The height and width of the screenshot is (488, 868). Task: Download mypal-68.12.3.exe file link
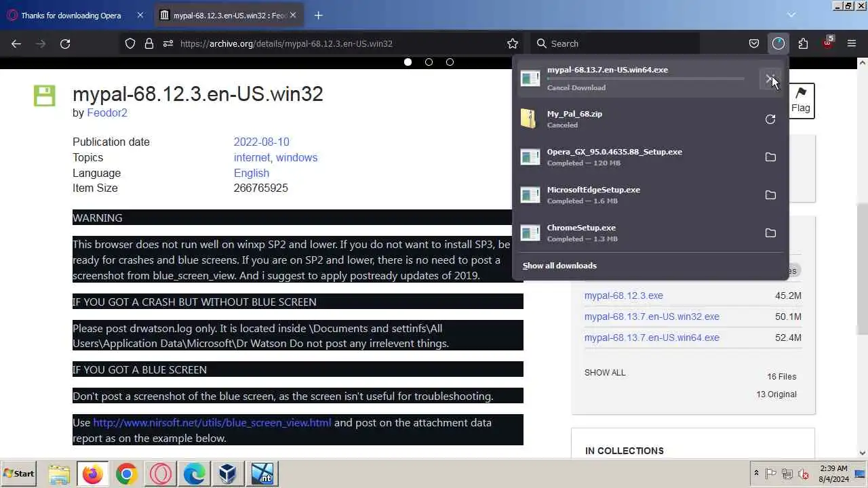(x=624, y=296)
